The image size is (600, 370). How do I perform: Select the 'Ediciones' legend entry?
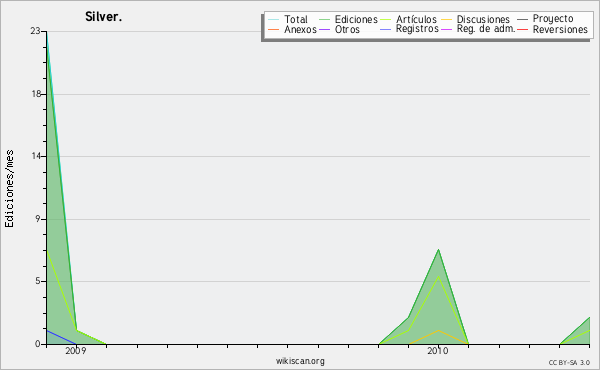click(356, 19)
